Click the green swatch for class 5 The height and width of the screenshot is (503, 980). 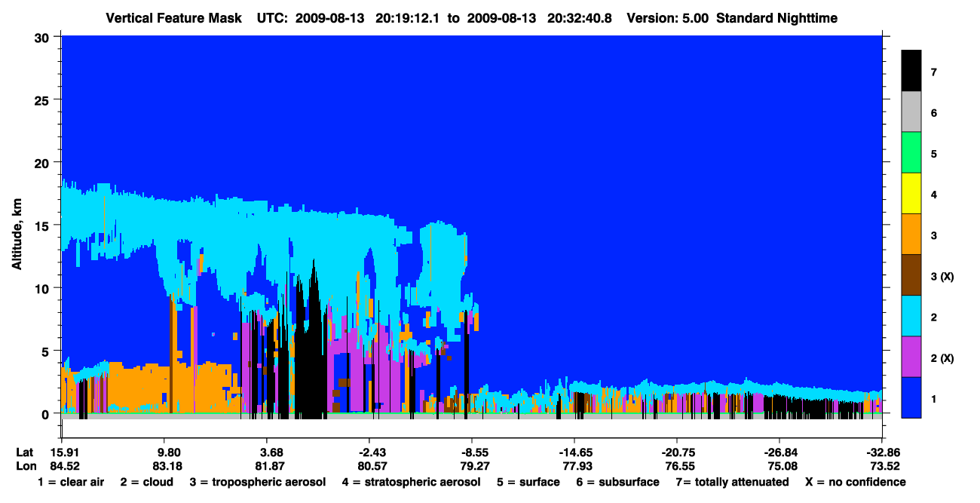911,153
